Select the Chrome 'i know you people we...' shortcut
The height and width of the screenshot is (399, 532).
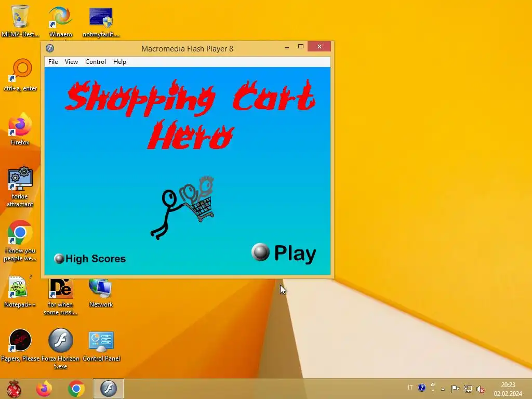pyautogui.click(x=20, y=241)
